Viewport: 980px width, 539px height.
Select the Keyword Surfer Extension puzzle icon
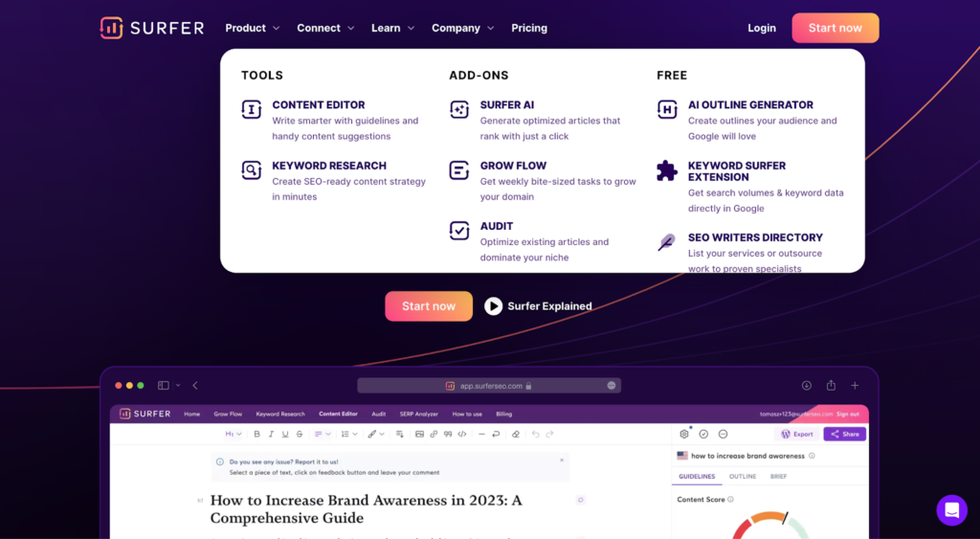pyautogui.click(x=667, y=170)
